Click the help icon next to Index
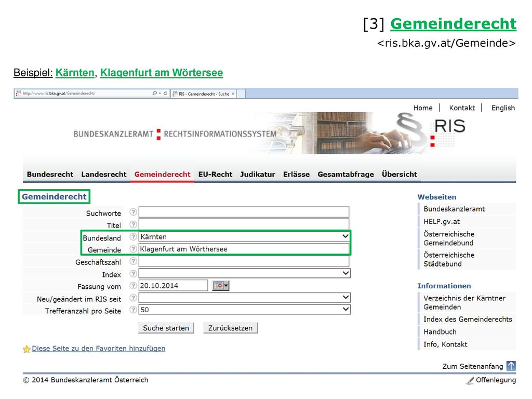This screenshot has height=399, width=532. (133, 273)
